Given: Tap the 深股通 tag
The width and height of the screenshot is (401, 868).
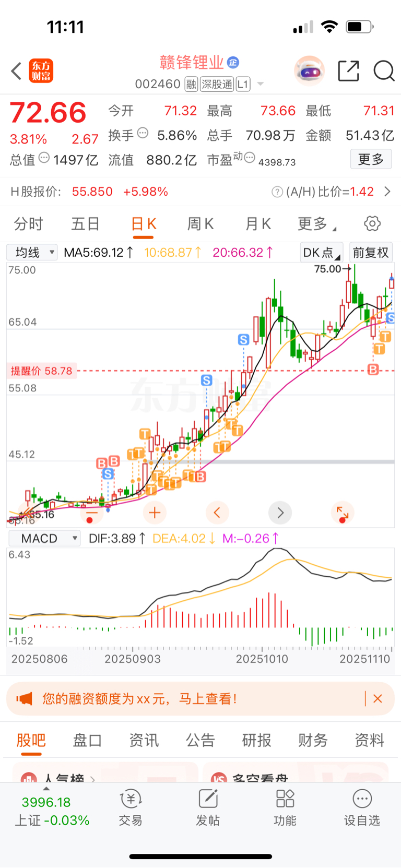Looking at the screenshot, I should (217, 84).
